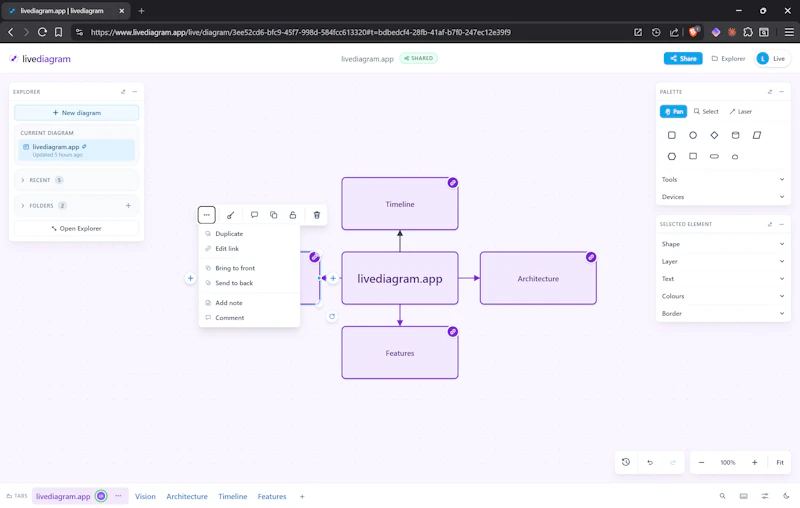800x508 pixels.
Task: Click the central livediagram.app node
Action: 399,278
